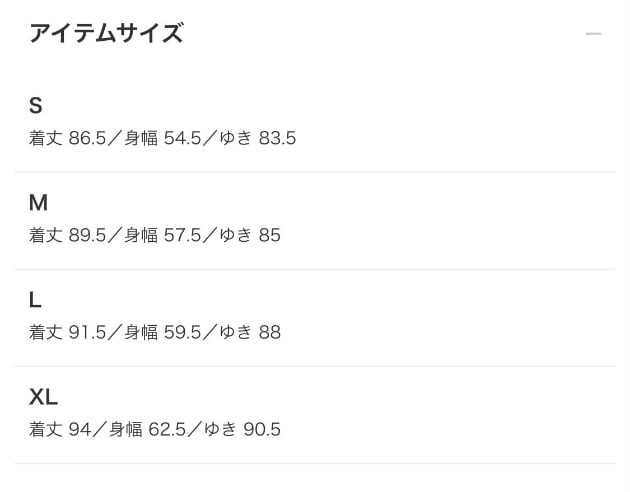Click the S size 身幅 54.5 value
630x492 pixels.
pos(162,138)
